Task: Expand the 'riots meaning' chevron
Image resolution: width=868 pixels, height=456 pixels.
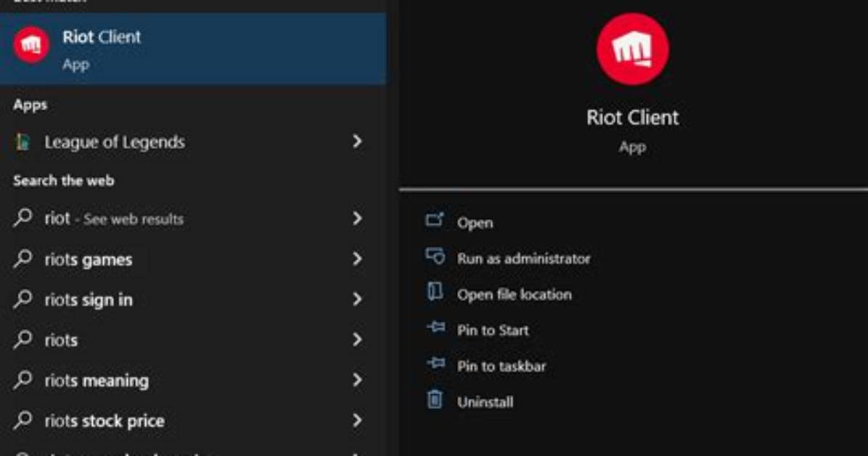Action: coord(358,380)
